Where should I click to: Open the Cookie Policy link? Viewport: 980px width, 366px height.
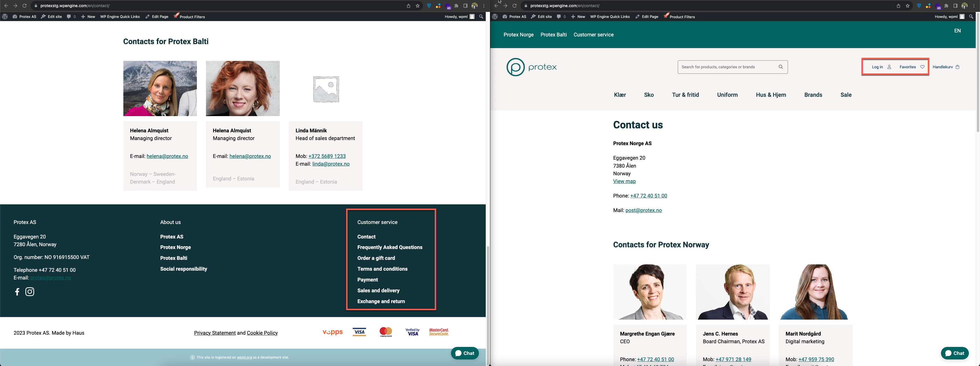262,333
